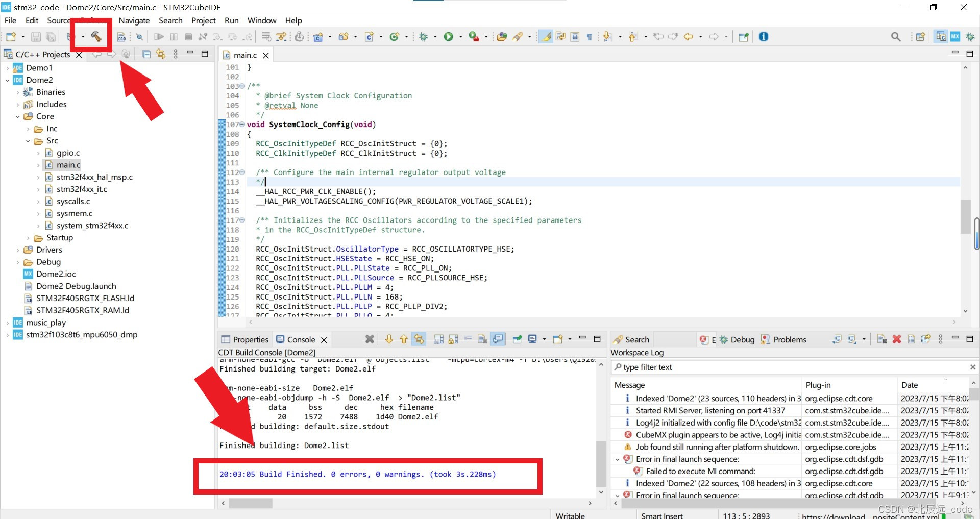980x519 pixels.
Task: Click the Show Whitespace Characters pilcrow icon
Action: coord(590,37)
